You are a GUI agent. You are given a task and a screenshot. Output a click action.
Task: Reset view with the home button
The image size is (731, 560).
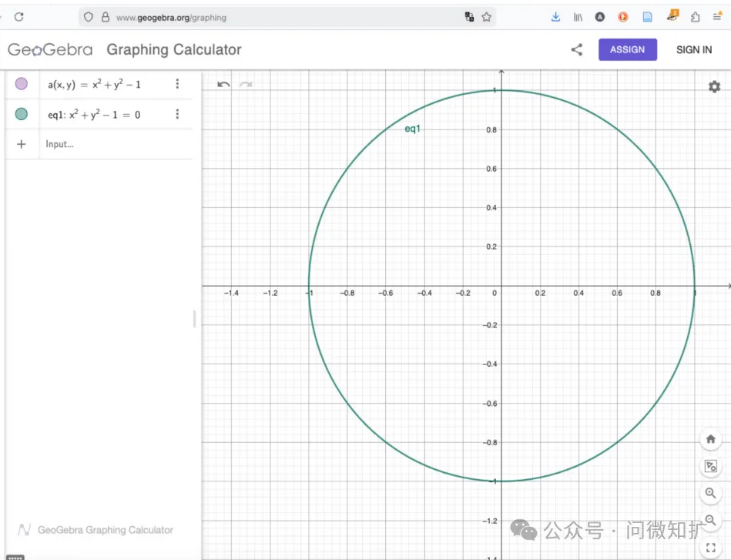tap(710, 439)
